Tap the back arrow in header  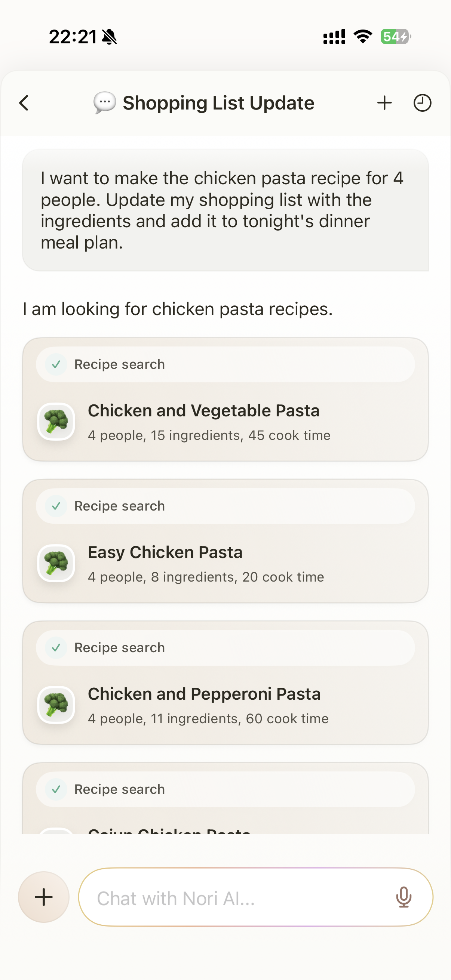[x=24, y=103]
